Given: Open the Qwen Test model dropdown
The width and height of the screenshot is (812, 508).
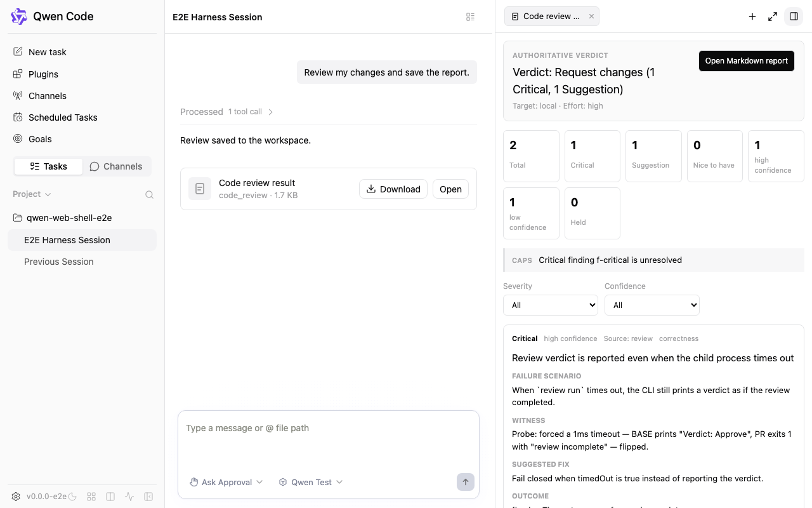Looking at the screenshot, I should tap(311, 482).
